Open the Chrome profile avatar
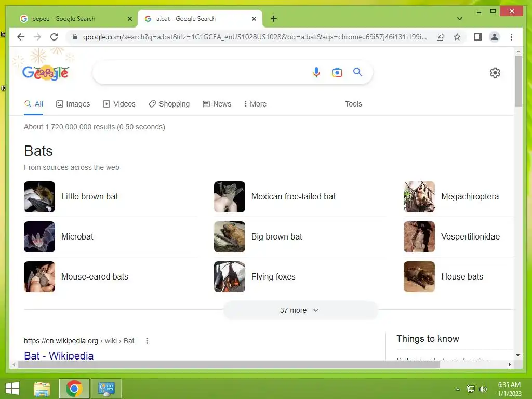 pos(495,37)
